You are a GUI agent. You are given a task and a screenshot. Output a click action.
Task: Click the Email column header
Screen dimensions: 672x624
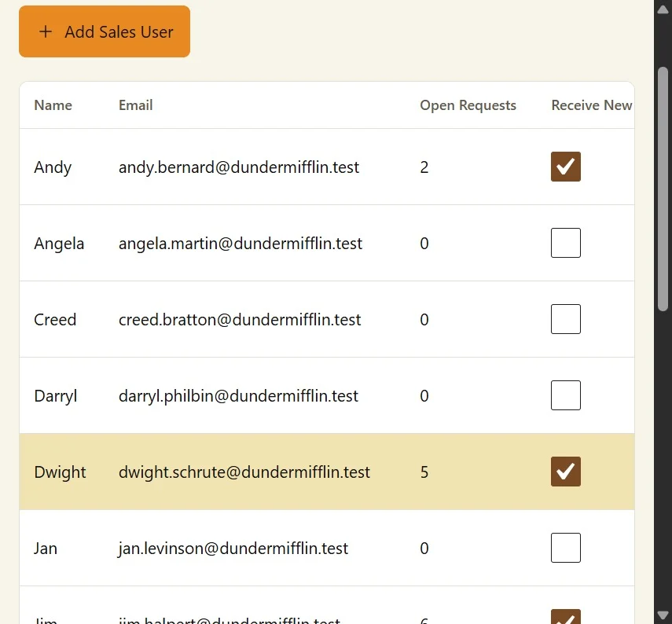pos(135,105)
